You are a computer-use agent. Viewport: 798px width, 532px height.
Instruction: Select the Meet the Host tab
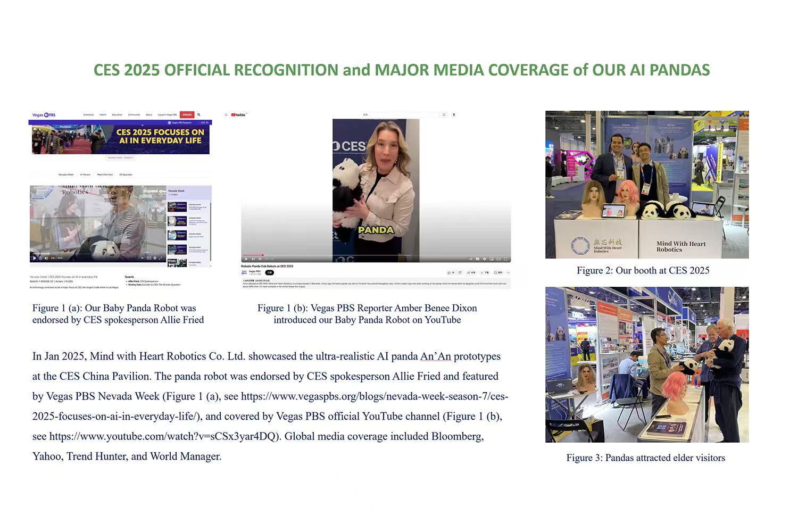pos(105,174)
